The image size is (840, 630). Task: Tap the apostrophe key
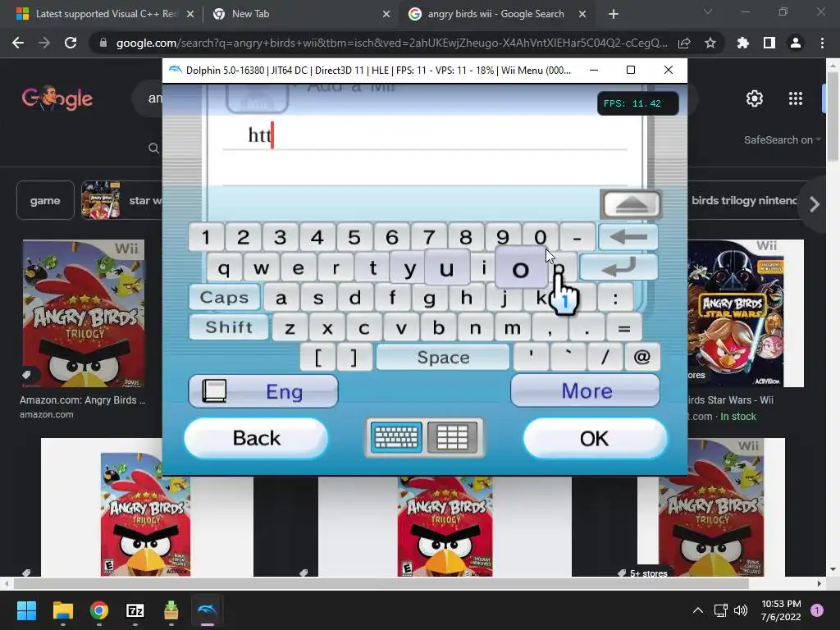coord(531,358)
